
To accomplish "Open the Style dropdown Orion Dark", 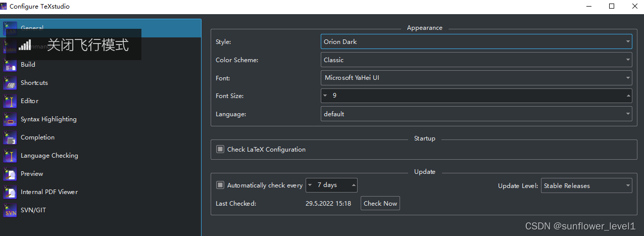I will [x=476, y=41].
